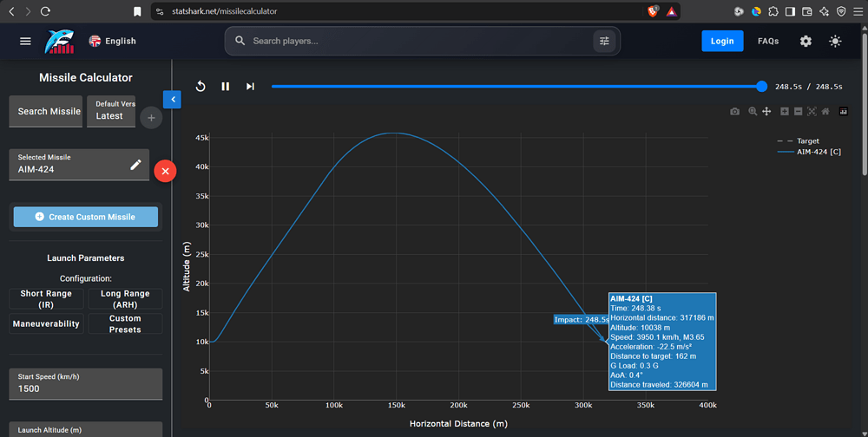Click the Missile Calculator heading

click(86, 78)
